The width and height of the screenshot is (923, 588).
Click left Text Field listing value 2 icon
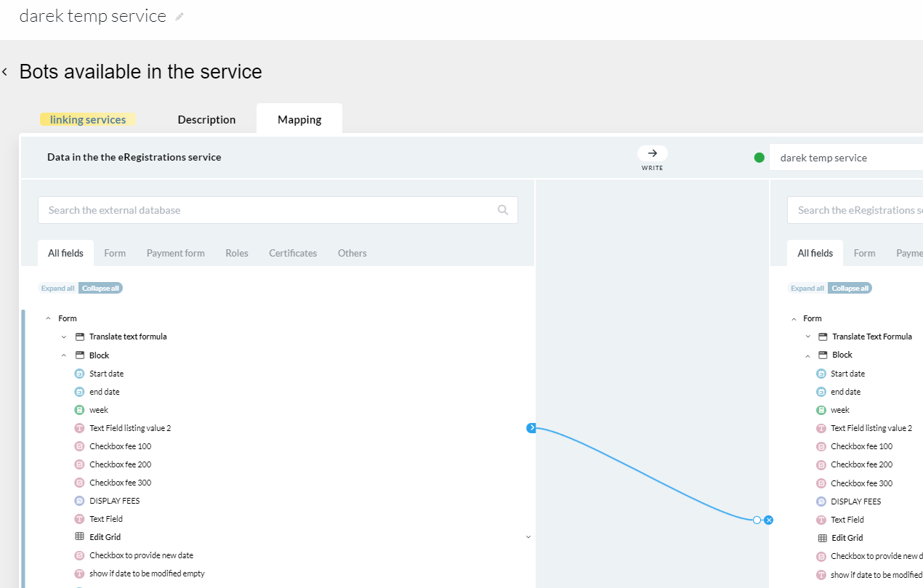79,428
